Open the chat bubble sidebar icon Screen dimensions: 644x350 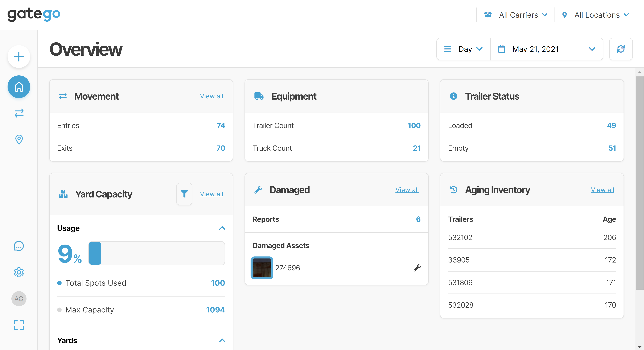[19, 246]
